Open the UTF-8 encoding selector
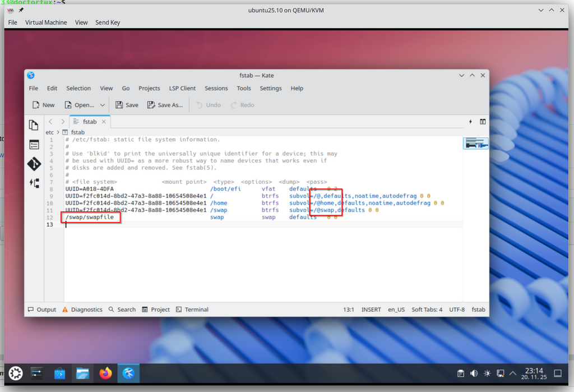574x392 pixels. click(457, 310)
